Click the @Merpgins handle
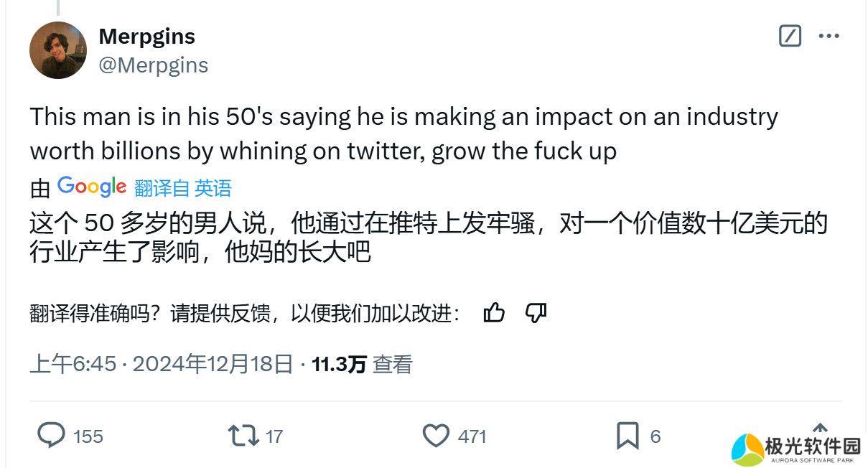Image resolution: width=868 pixels, height=468 pixels. (153, 65)
